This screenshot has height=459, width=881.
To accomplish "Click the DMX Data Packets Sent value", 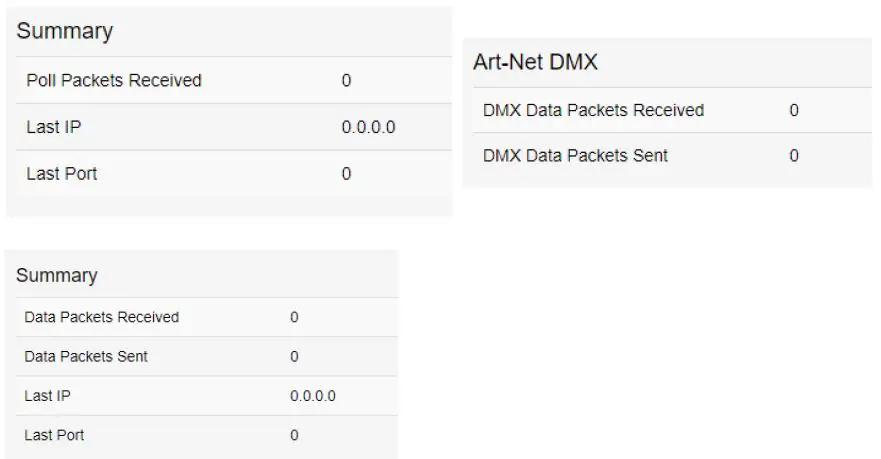I will coord(794,156).
